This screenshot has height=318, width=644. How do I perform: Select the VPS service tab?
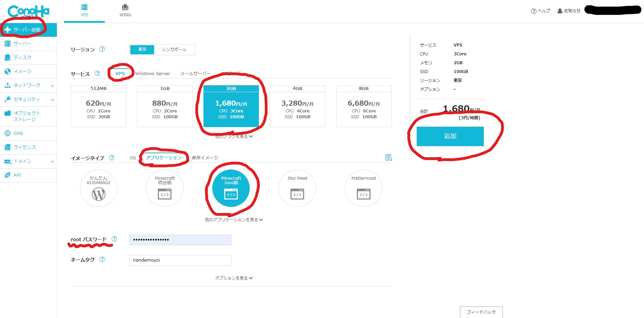(x=120, y=73)
